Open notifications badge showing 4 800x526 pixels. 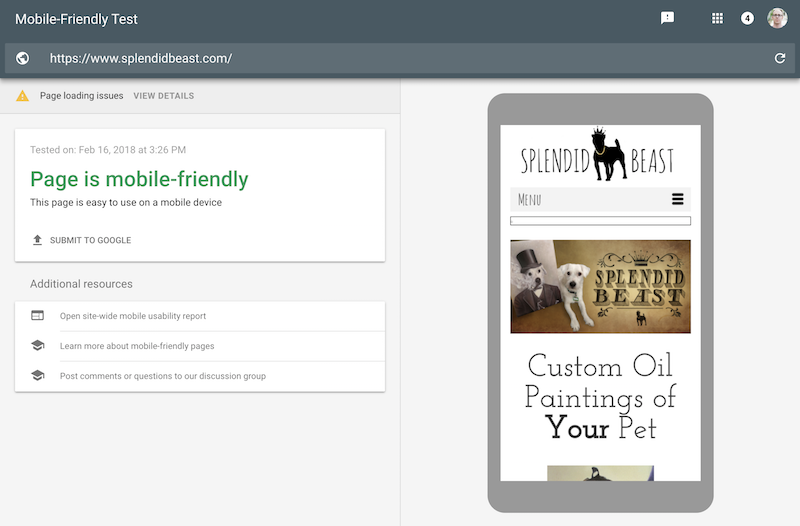tap(747, 19)
